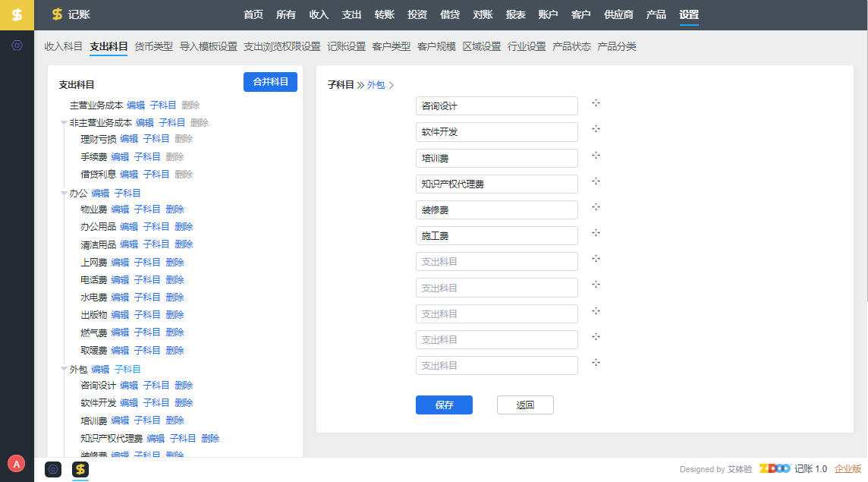Click the drag handle next to 软件开发
Image resolution: width=868 pixels, height=482 pixels.
596,129
